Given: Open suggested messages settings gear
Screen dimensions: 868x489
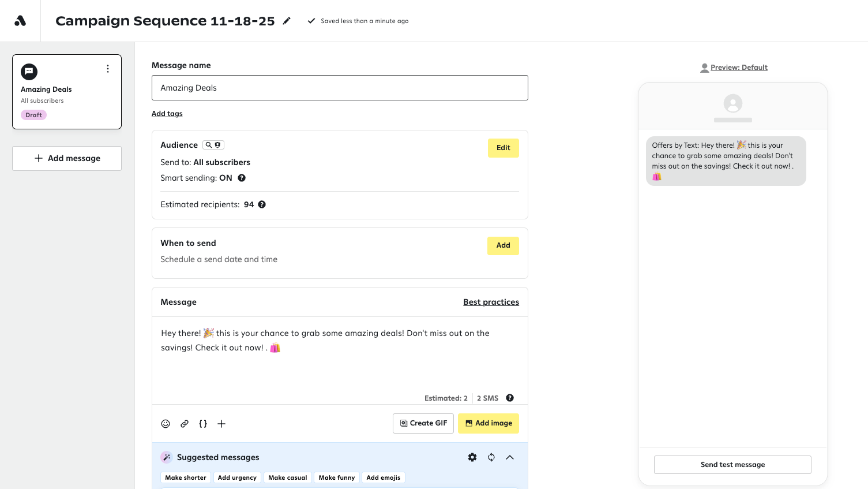Looking at the screenshot, I should [472, 457].
